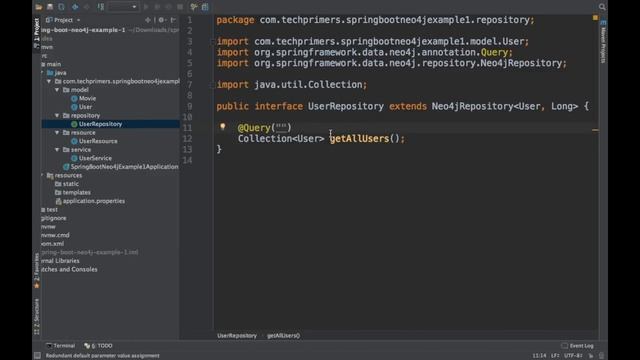This screenshot has width=640, height=360.
Task: Open UserResource class from tree
Action: point(94,141)
